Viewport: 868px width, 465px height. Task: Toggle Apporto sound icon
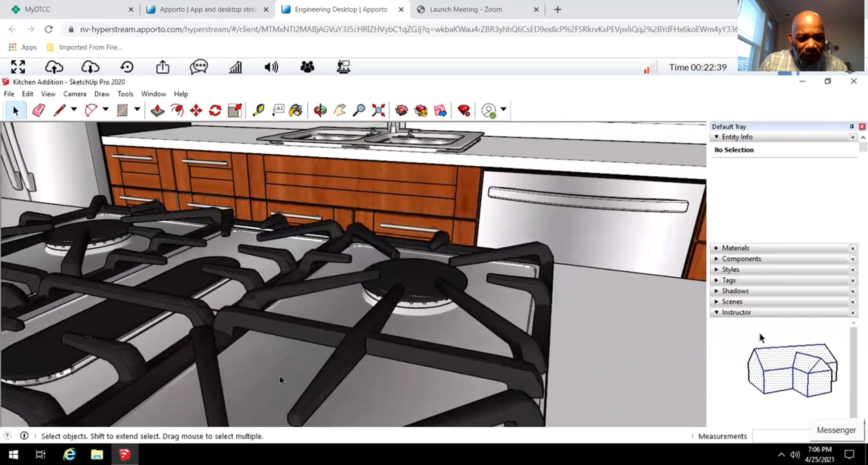pos(271,67)
